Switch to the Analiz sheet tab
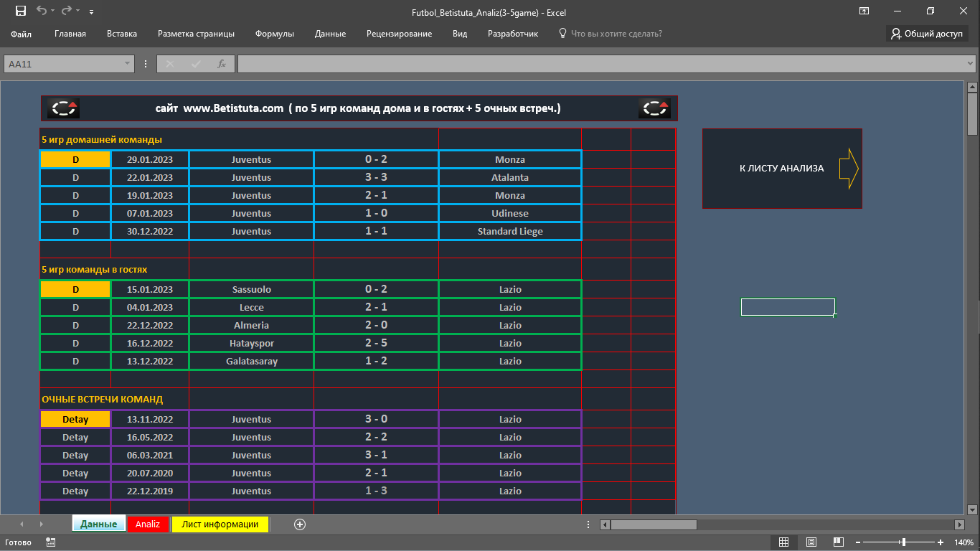The image size is (980, 551). pyautogui.click(x=148, y=524)
